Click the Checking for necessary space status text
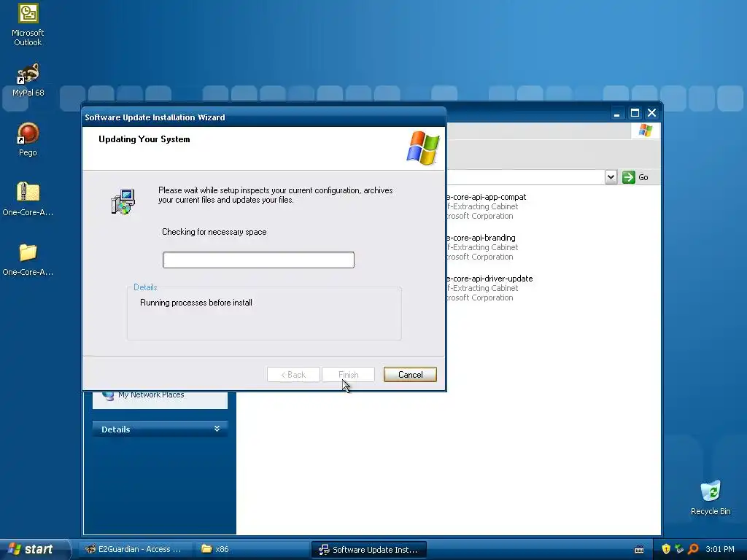 (214, 232)
